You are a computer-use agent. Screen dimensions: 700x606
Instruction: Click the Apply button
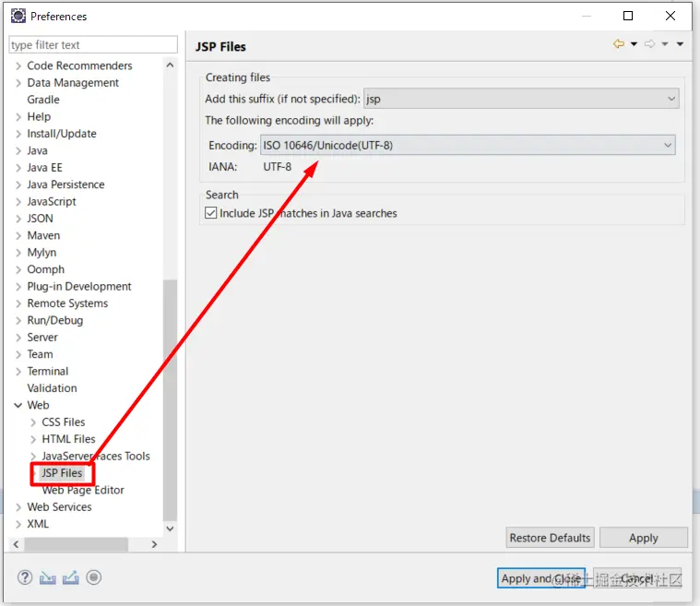tap(644, 538)
